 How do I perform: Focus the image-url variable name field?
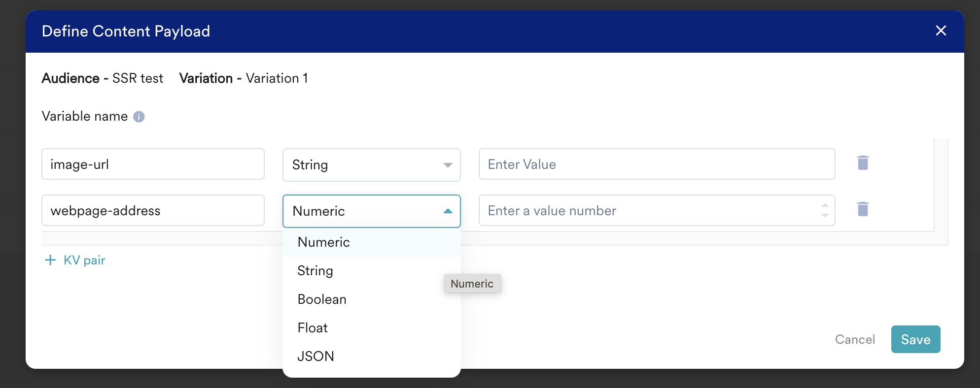click(153, 164)
